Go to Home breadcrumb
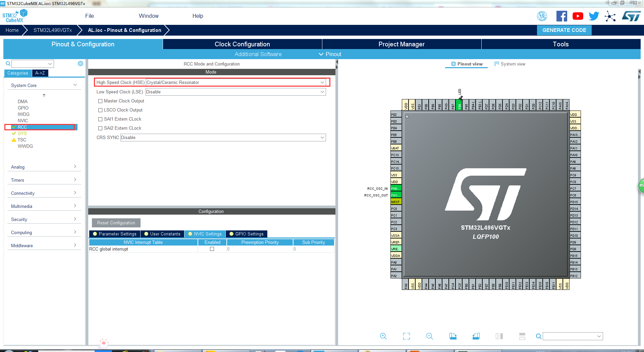Screen dimensions: 644x352 (12, 30)
